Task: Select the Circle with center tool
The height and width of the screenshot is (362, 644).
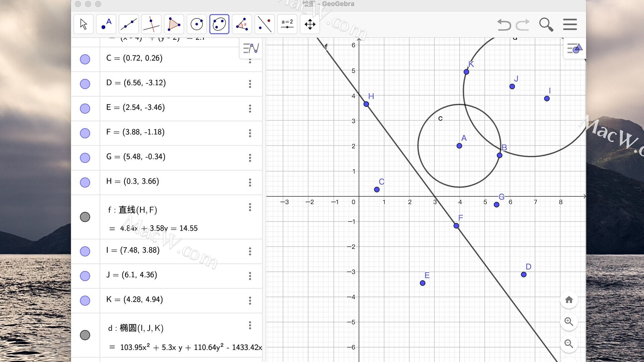Action: click(197, 24)
